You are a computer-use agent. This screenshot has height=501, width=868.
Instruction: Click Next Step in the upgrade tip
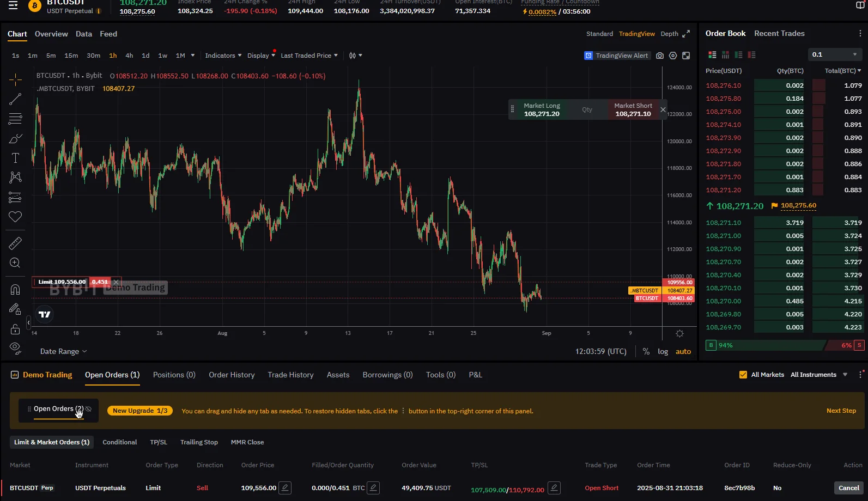tap(841, 411)
